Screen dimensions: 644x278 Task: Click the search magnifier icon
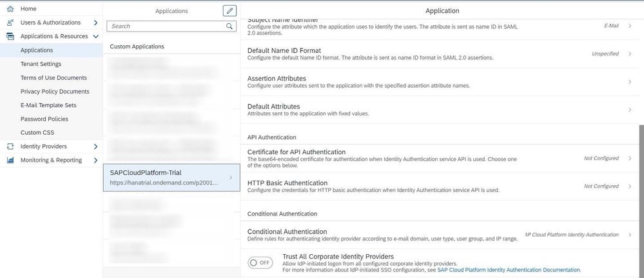click(x=229, y=26)
